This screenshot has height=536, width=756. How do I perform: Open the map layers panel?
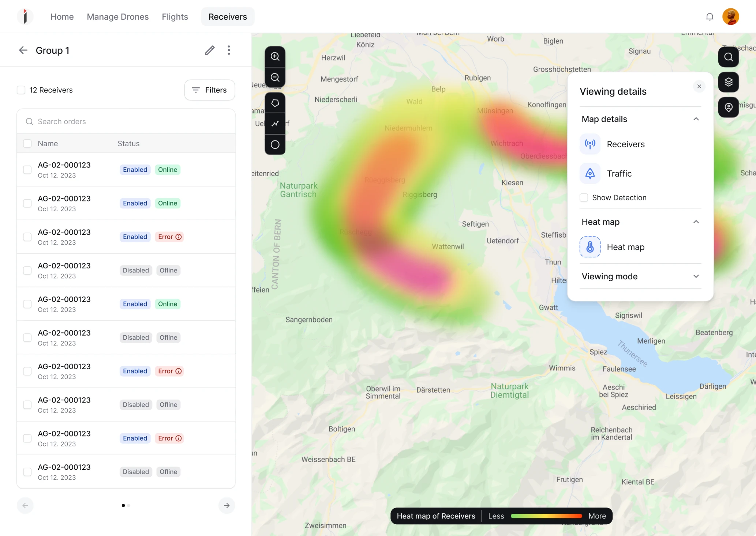point(728,82)
